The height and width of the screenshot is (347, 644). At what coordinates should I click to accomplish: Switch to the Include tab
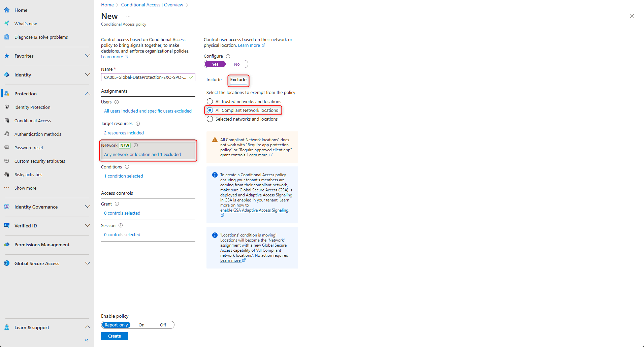[214, 80]
